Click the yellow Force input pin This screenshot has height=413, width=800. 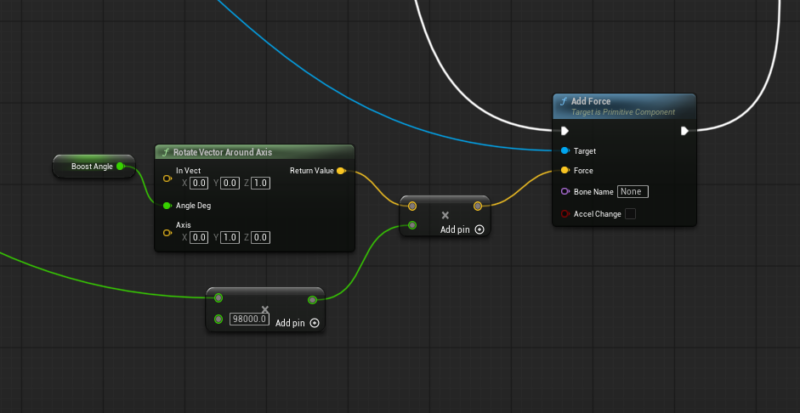coord(565,171)
